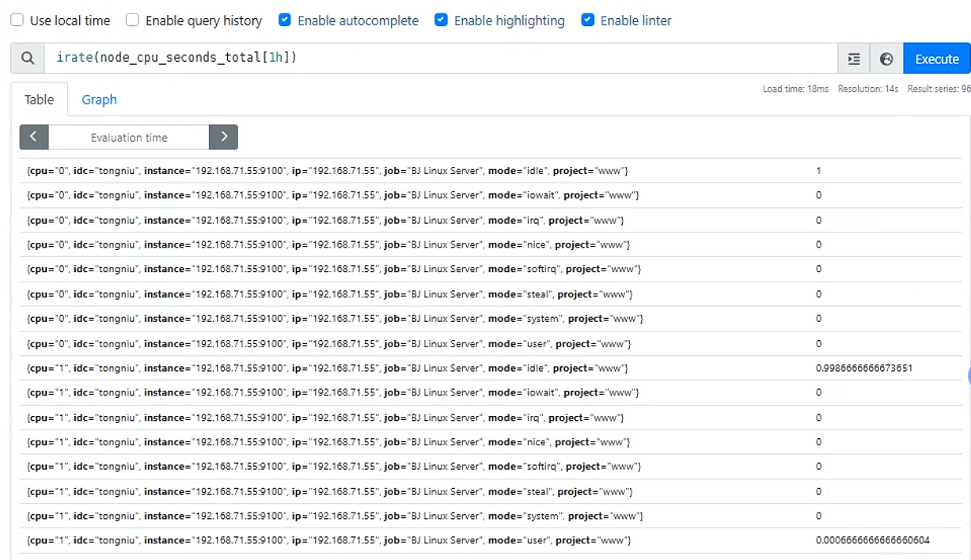Screen dimensions: 971x560
Task: Run the query with Execute
Action: [x=937, y=59]
